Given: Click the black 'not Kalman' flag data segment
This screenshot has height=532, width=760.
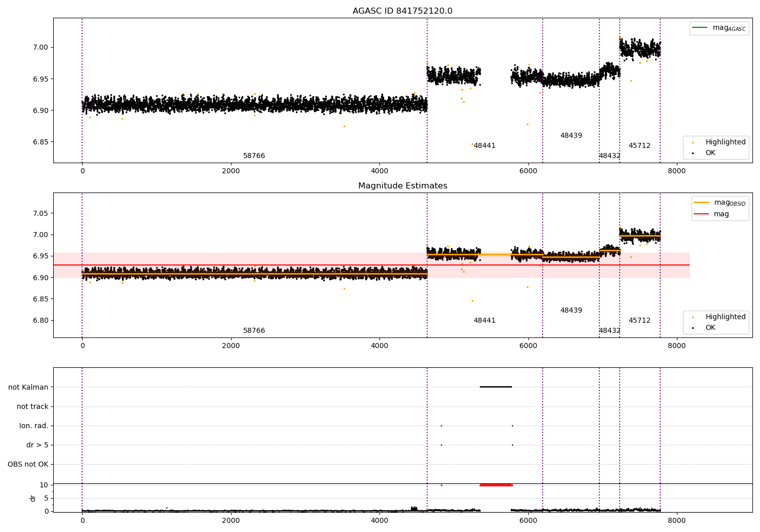Looking at the screenshot, I should (x=496, y=387).
